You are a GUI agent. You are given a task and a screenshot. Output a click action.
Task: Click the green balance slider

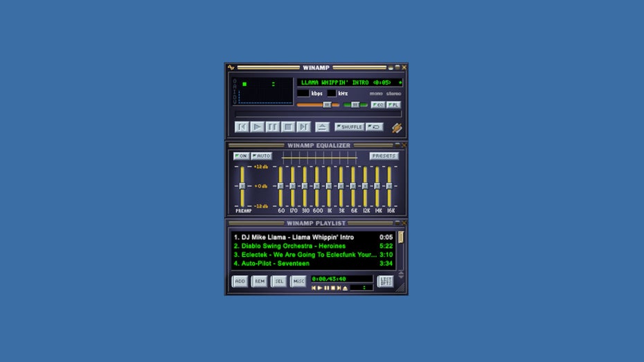pyautogui.click(x=355, y=105)
